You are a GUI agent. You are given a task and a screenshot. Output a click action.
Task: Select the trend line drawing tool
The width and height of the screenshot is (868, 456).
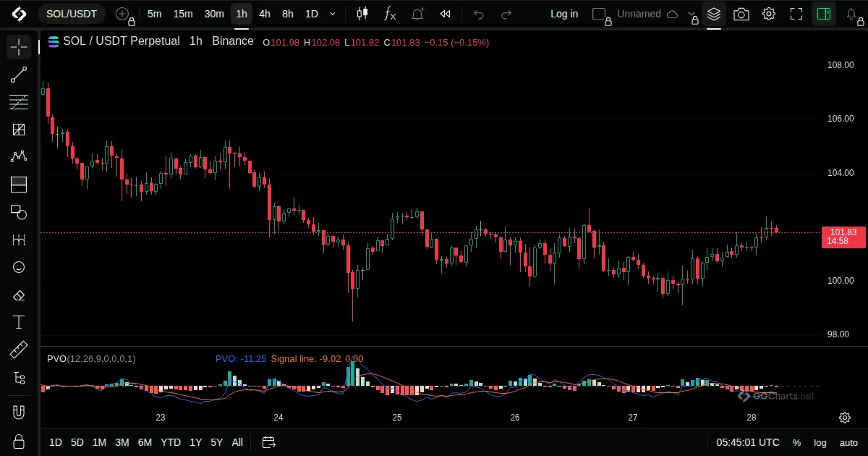19,75
